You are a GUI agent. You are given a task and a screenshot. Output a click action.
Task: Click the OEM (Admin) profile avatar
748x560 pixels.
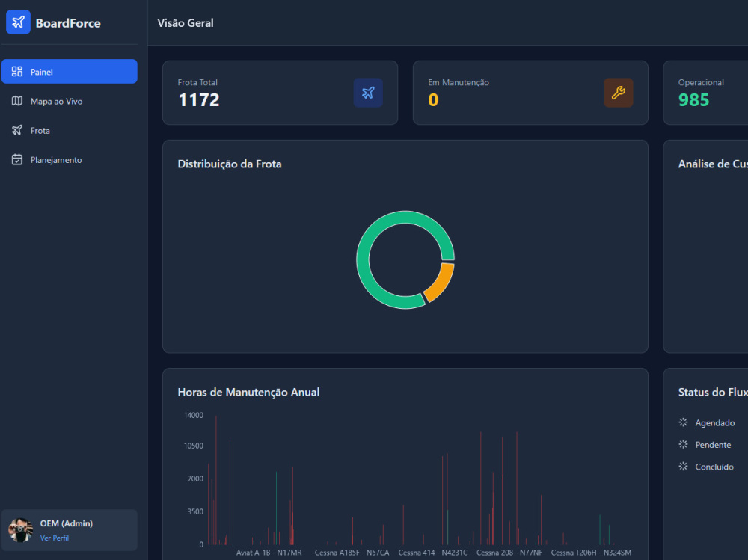tap(20, 530)
